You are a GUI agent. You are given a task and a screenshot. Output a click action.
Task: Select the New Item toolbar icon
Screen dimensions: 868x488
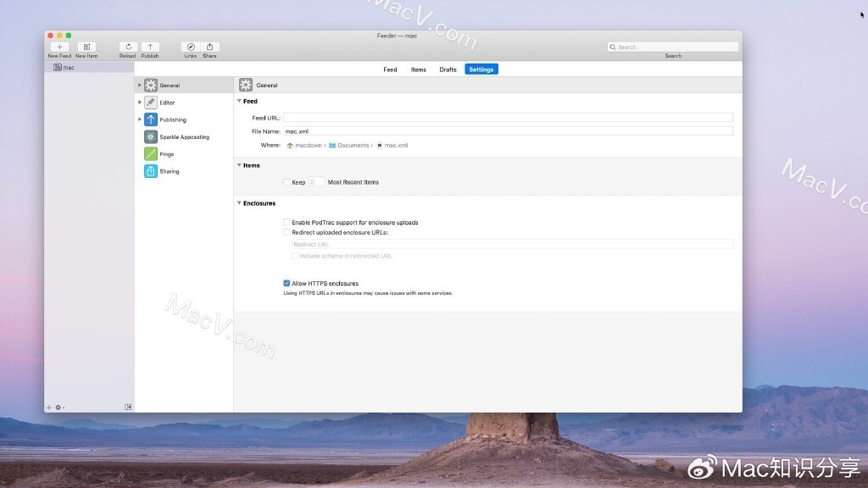click(x=86, y=48)
